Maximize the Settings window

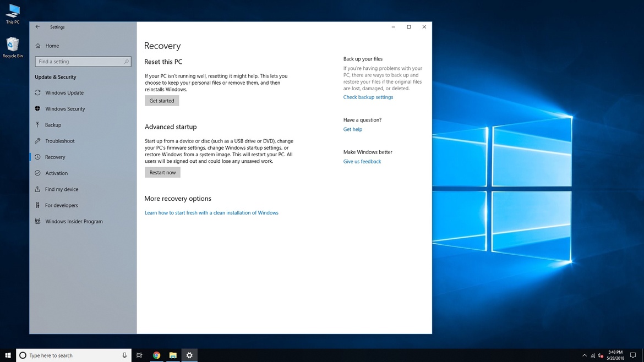(408, 26)
